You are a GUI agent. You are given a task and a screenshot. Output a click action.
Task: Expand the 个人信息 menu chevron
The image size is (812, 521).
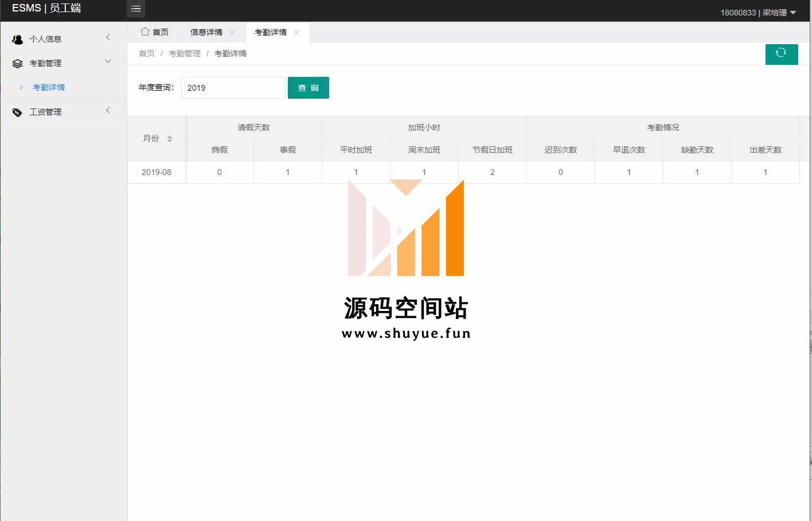(x=108, y=38)
